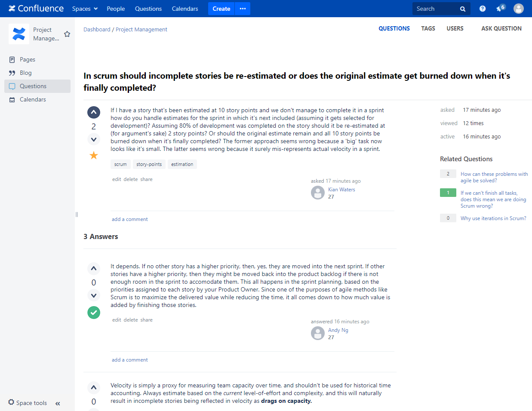Screen dimensions: 532x411
Task: Click the Project Management breadcrumb link
Action: (x=141, y=29)
